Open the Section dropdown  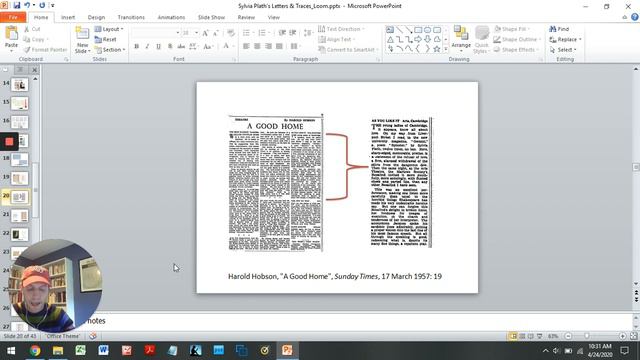click(110, 49)
